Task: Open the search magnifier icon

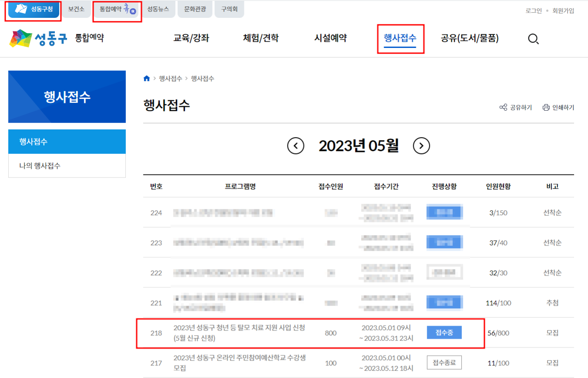Action: 533,39
